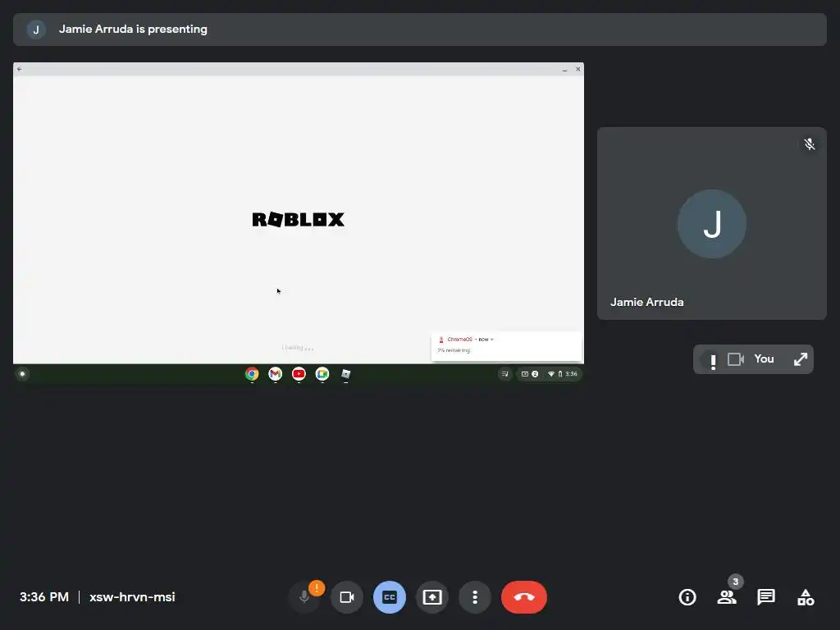The width and height of the screenshot is (840, 630).
Task: Select Jamie Arruda's participant tile avatar
Action: point(711,224)
